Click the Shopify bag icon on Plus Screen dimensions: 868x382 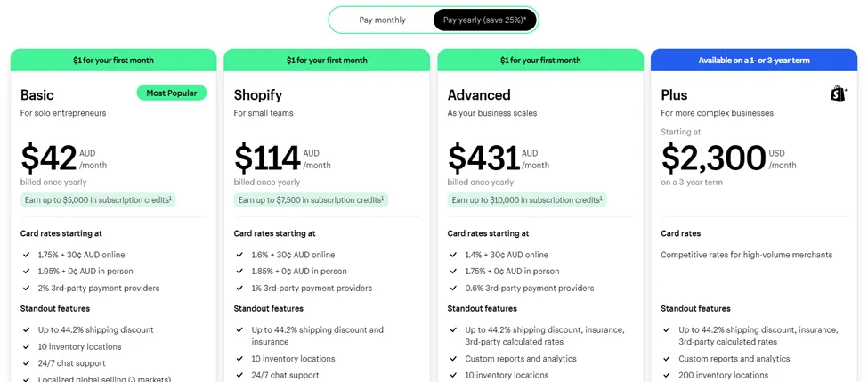tap(838, 93)
